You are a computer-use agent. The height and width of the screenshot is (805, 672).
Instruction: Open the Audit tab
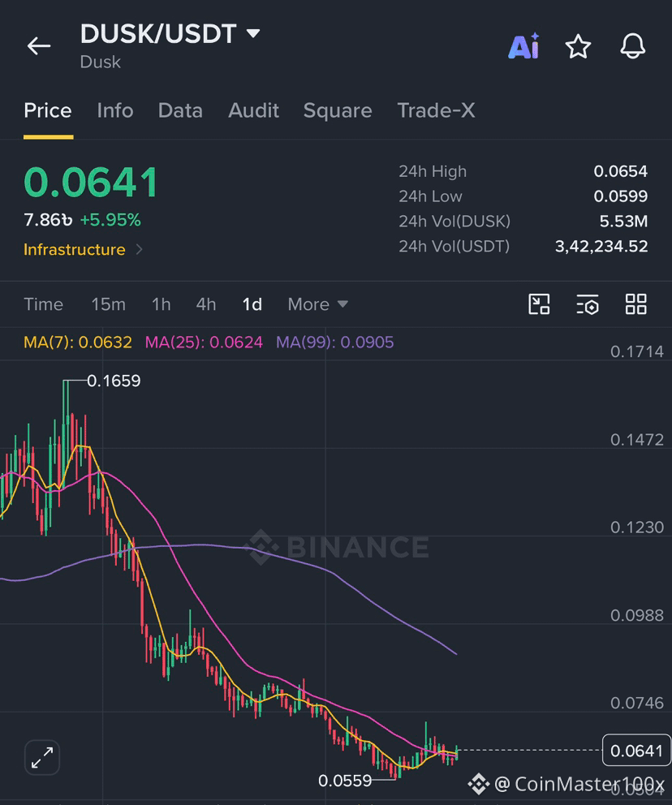[x=253, y=110]
